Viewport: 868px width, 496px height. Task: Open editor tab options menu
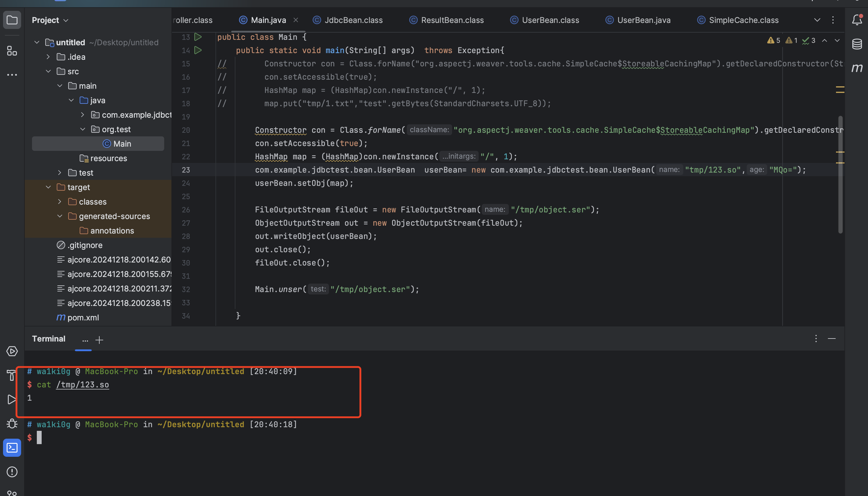pyautogui.click(x=833, y=20)
